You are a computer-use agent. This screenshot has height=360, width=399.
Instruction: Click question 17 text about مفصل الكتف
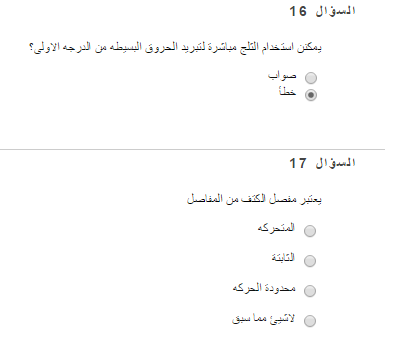[254, 199]
